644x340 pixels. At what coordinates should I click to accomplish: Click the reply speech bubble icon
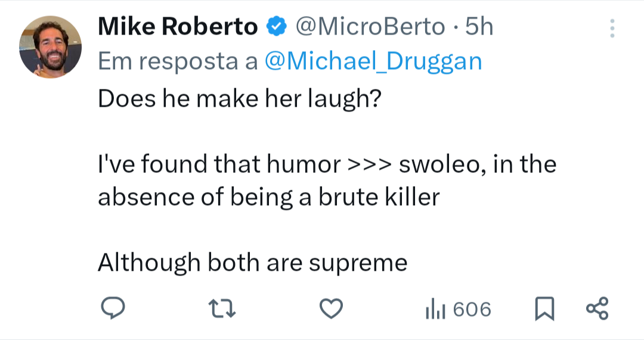click(x=113, y=308)
